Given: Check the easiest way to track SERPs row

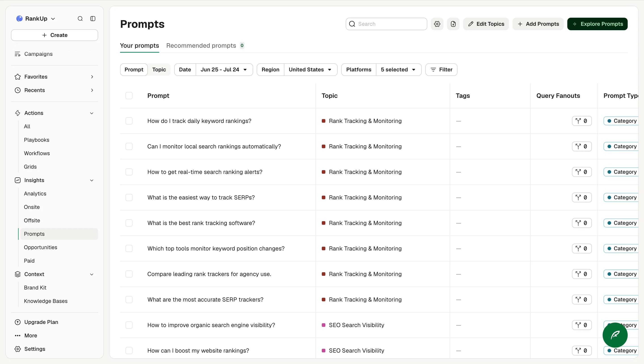Looking at the screenshot, I should point(129,197).
